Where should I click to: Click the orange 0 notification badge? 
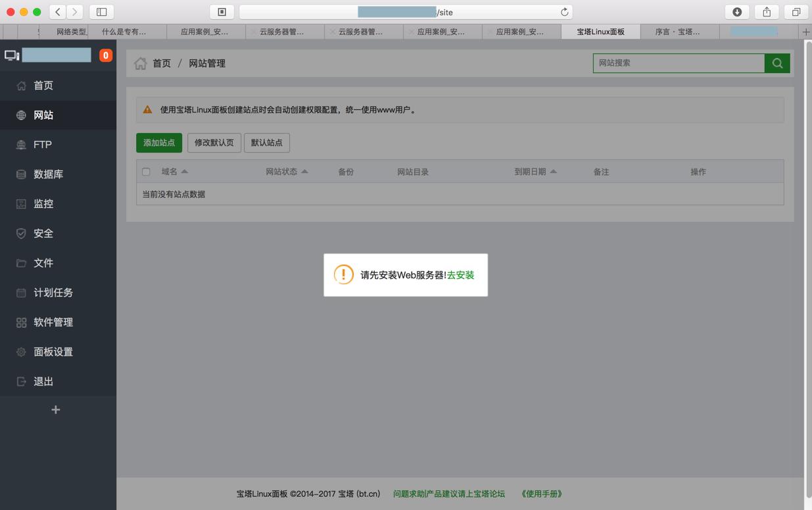click(105, 55)
